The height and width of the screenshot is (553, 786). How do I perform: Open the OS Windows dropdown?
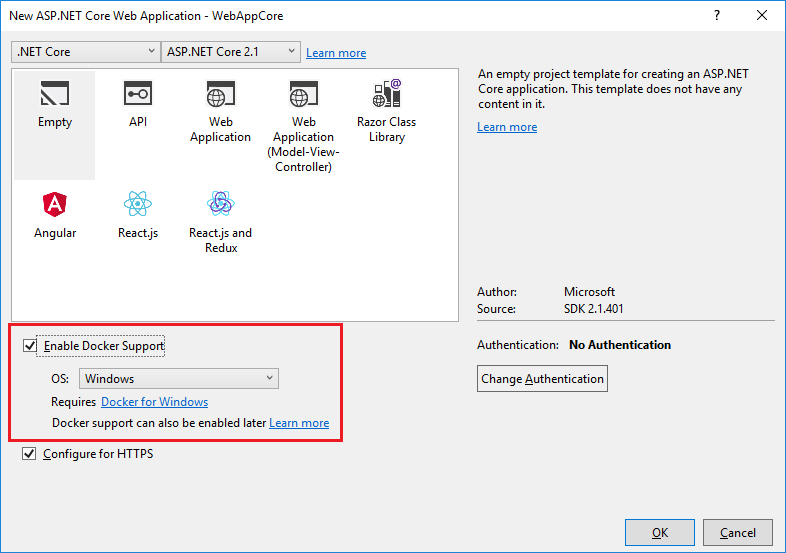click(x=179, y=379)
